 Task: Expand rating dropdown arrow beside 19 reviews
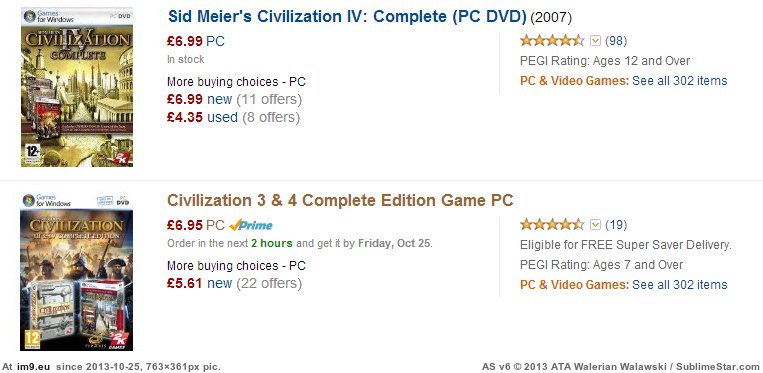[595, 225]
